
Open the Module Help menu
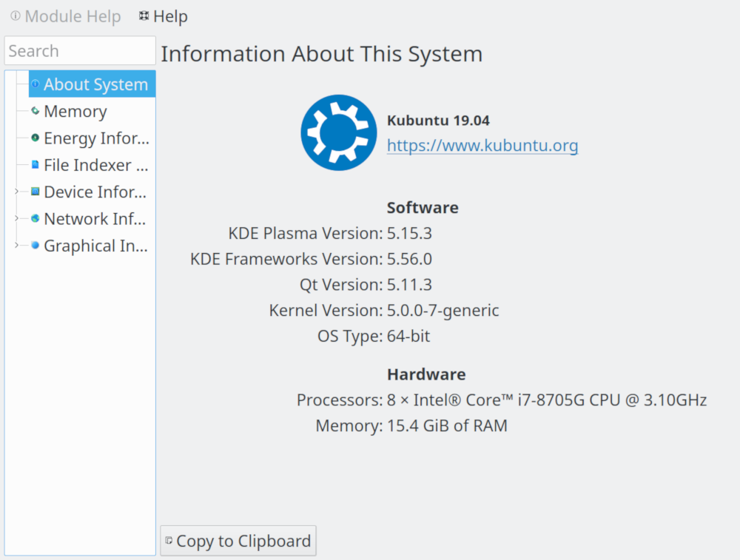tap(65, 16)
